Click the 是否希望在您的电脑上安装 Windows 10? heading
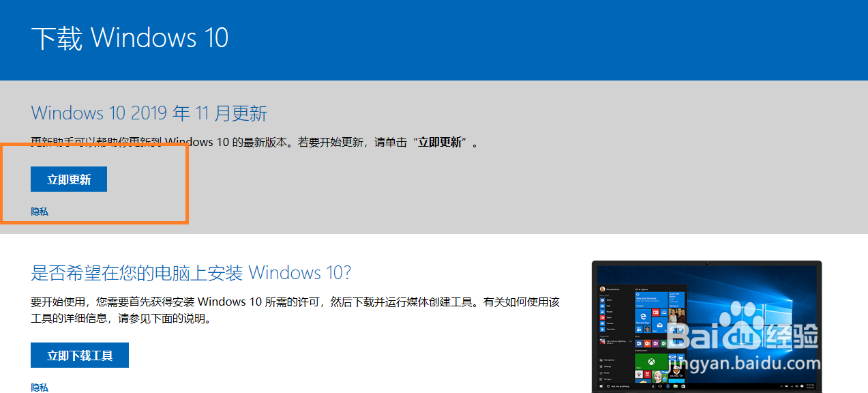 [x=191, y=273]
